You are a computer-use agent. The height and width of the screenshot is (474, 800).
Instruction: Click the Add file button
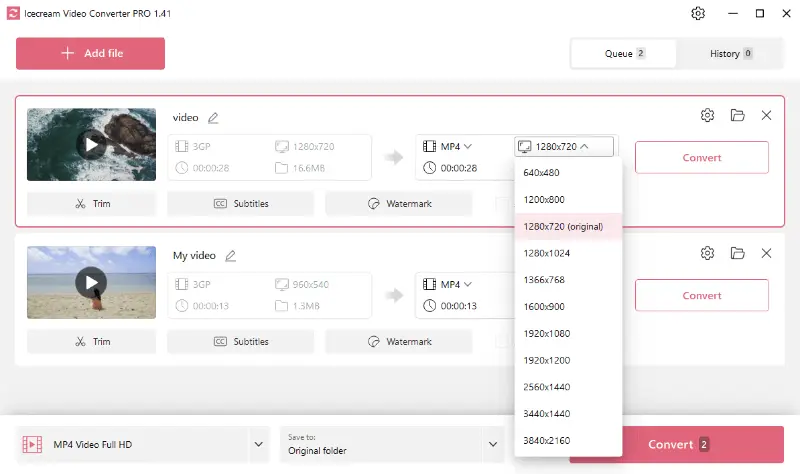[90, 53]
